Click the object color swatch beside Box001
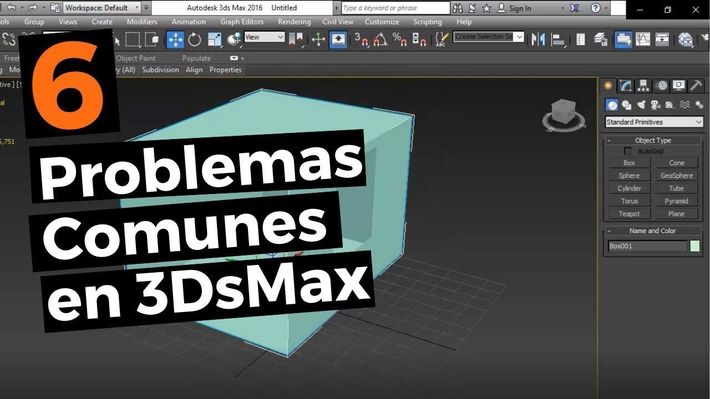 pos(695,246)
